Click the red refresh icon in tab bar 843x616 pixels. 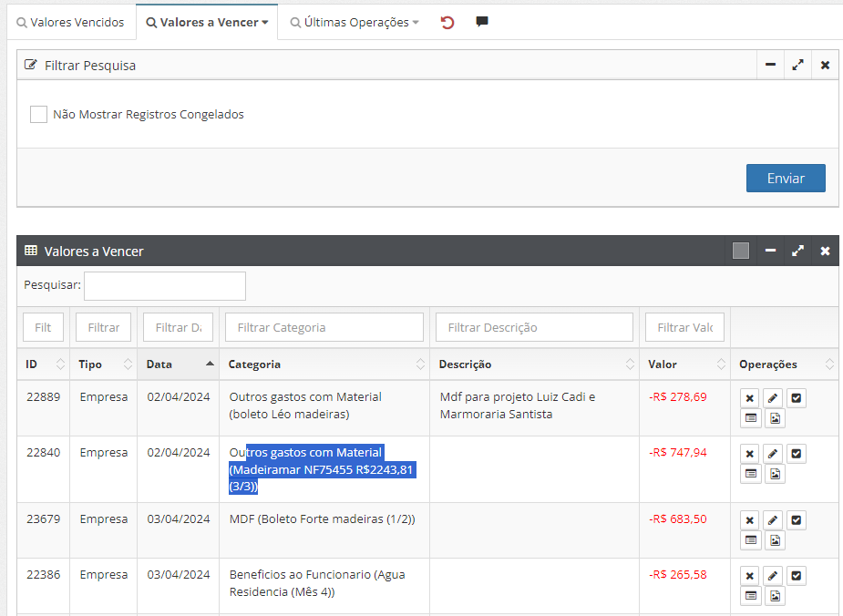click(x=447, y=22)
